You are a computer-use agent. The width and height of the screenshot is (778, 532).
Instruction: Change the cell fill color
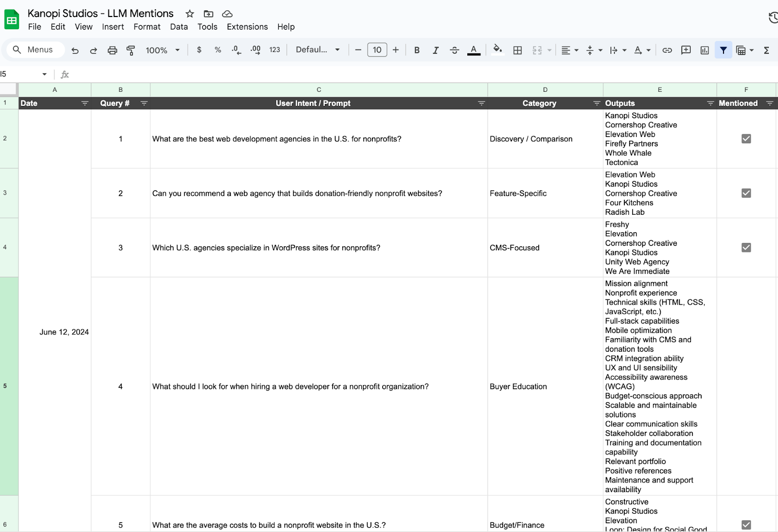click(497, 50)
